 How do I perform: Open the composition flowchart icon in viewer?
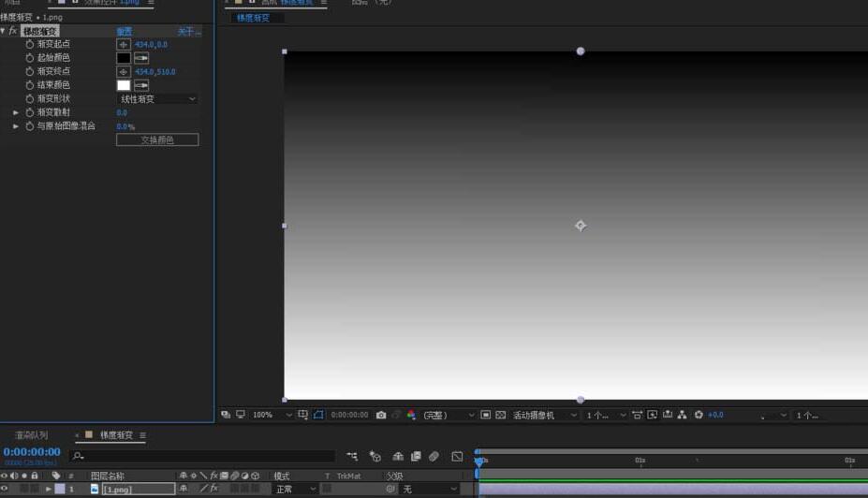coord(682,415)
